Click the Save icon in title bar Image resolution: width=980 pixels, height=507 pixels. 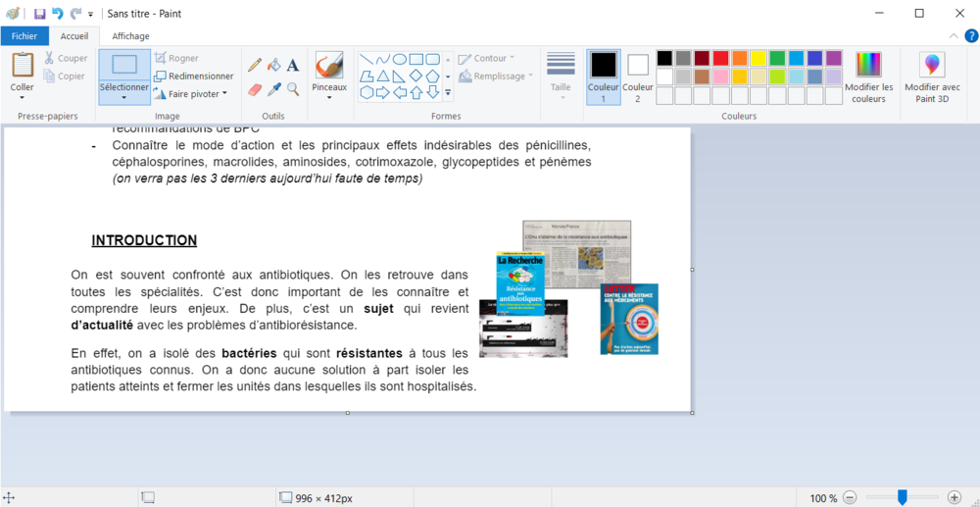[x=39, y=14]
